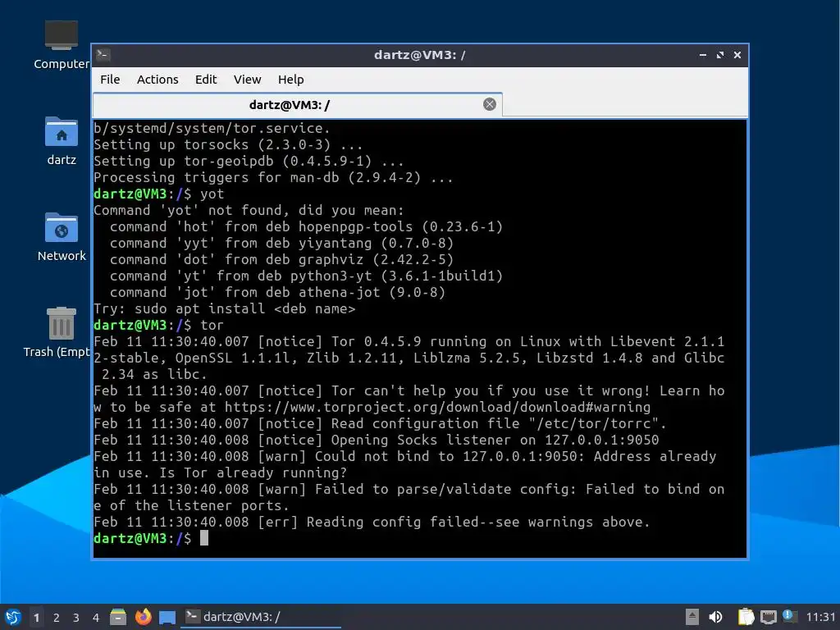840x630 pixels.
Task: Click the "Processing triggers for man-db" line
Action: pyautogui.click(x=273, y=178)
